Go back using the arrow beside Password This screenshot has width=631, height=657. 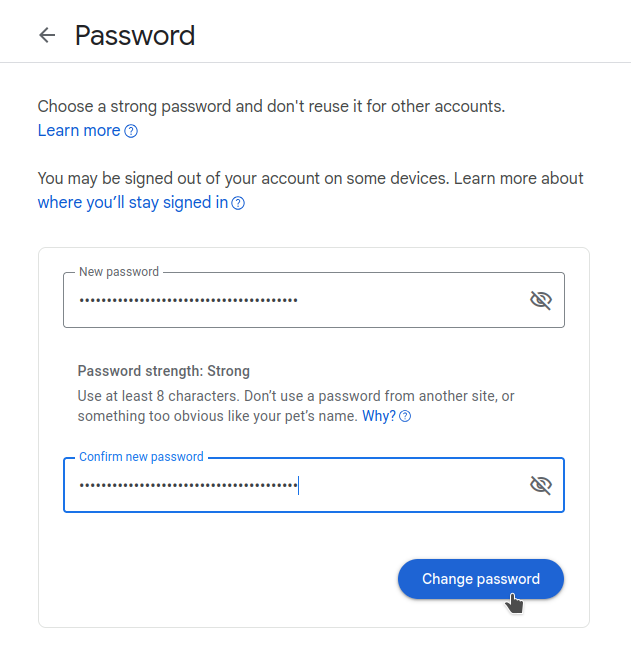47,35
